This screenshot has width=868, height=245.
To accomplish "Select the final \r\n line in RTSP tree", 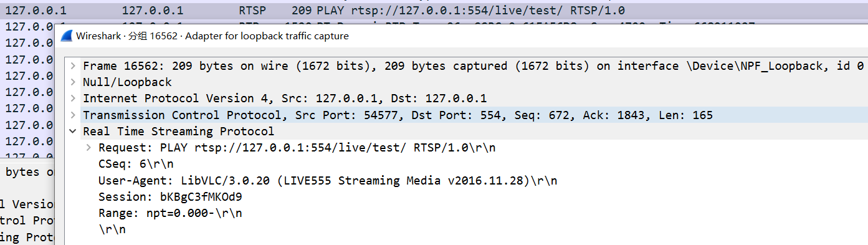I will tap(112, 229).
